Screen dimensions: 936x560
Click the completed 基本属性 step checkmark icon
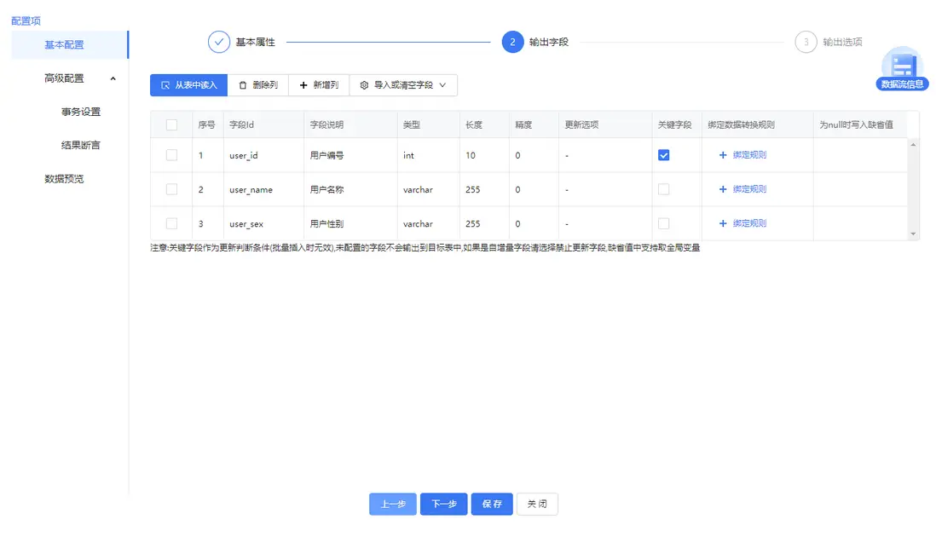pyautogui.click(x=220, y=41)
